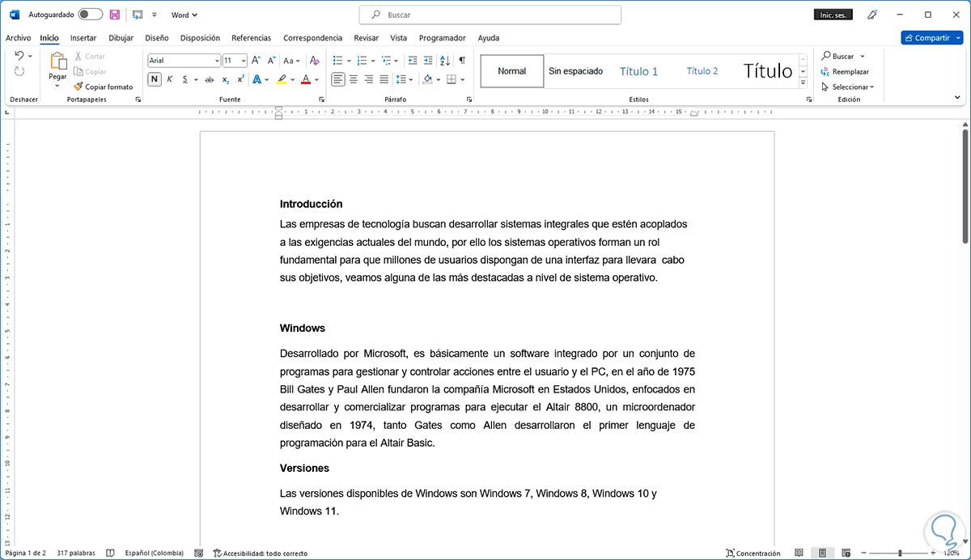Click the Save icon in the title bar
This screenshot has width=971, height=560.
[115, 15]
